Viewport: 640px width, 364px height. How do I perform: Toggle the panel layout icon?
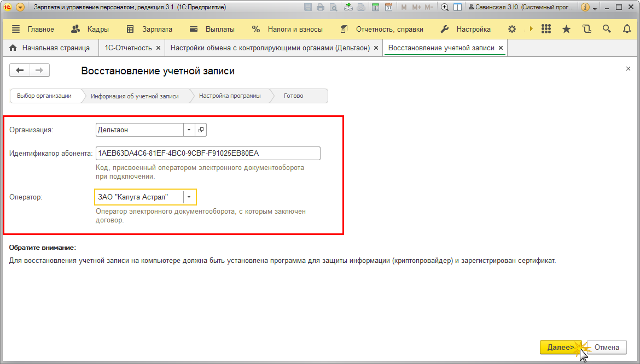457,7
